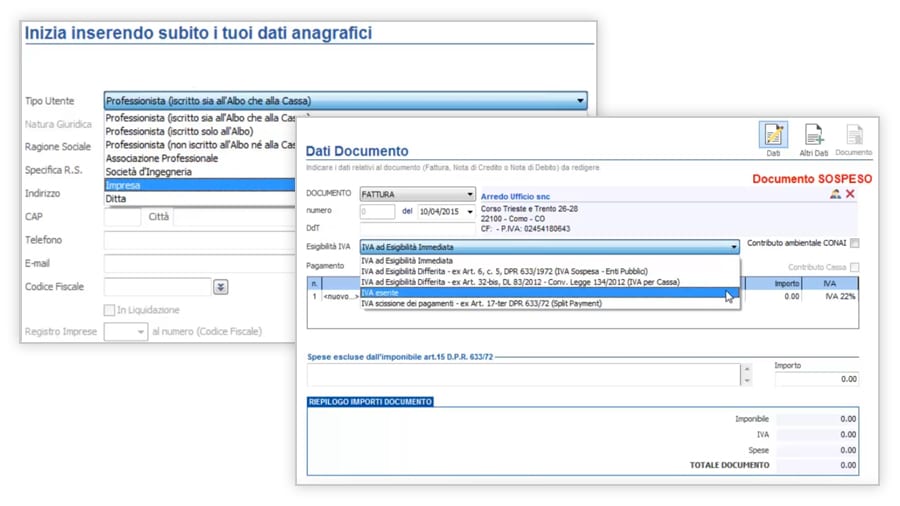Click the E-mail input field
This screenshot has width=900, height=506.
[x=200, y=264]
